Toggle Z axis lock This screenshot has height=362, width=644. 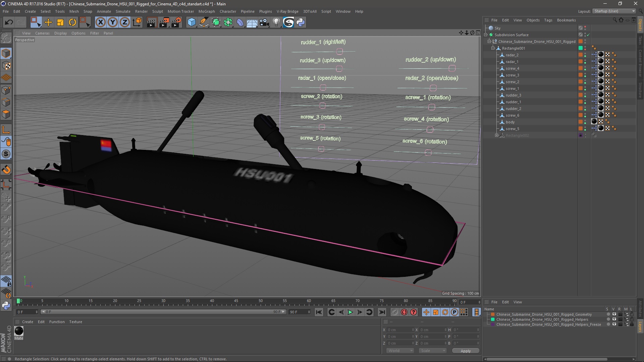pyautogui.click(x=125, y=22)
